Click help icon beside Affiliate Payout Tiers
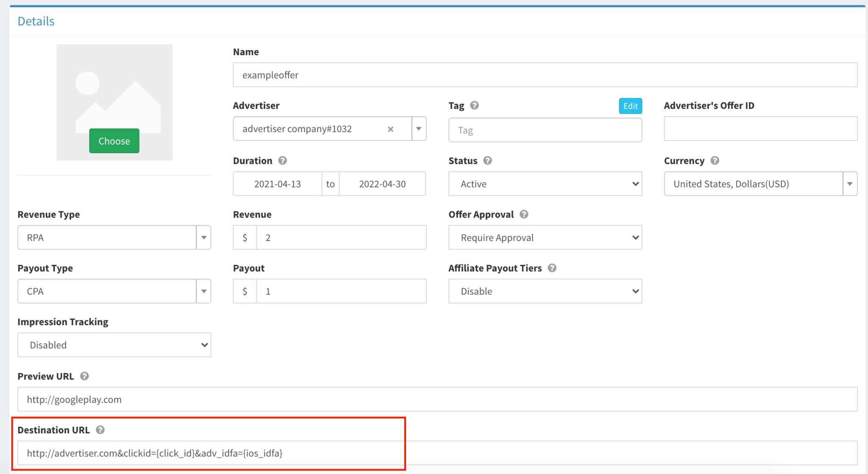 tap(552, 268)
